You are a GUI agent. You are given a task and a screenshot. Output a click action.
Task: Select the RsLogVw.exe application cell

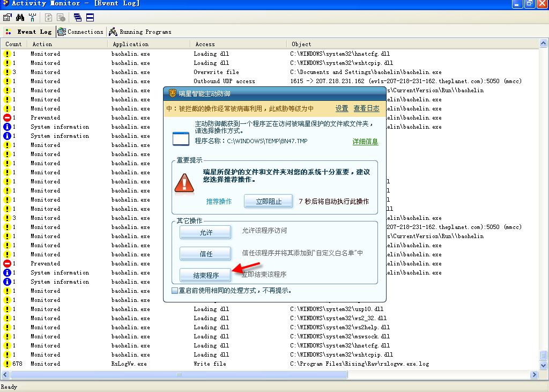(x=129, y=364)
